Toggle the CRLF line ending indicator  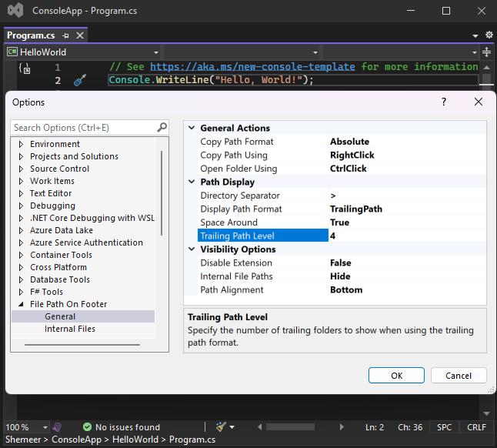tap(476, 427)
